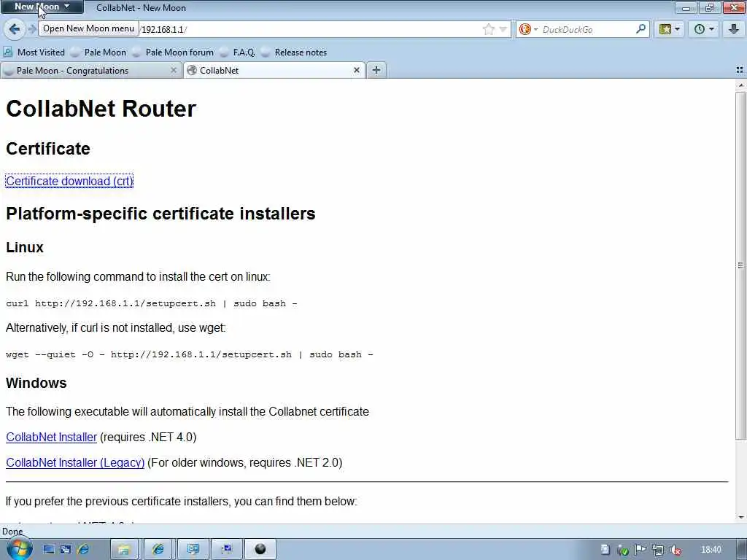The image size is (747, 560).
Task: Click the Done status bar text
Action: click(x=12, y=532)
